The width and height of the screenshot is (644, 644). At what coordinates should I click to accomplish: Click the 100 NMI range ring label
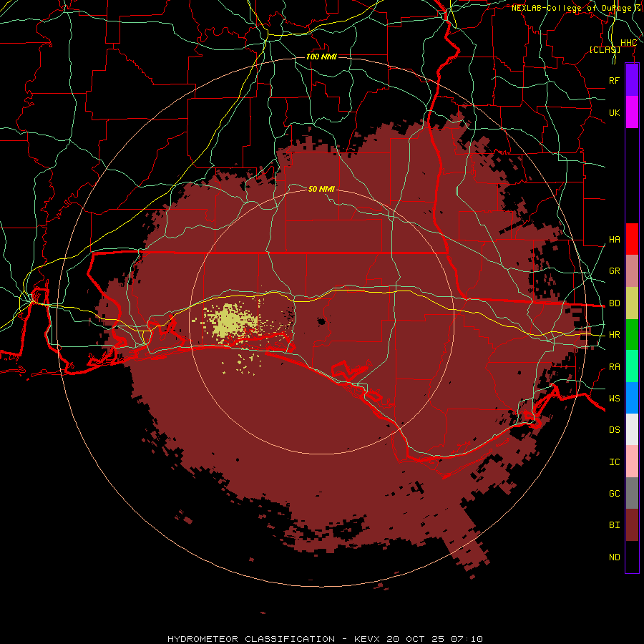coord(321,57)
